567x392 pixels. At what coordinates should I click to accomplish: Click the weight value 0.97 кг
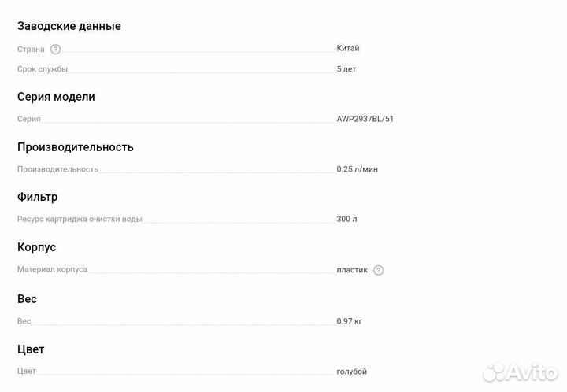point(350,321)
